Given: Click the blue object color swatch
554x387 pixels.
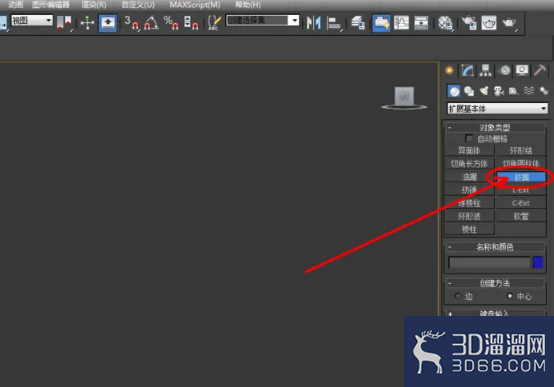Looking at the screenshot, I should [x=538, y=262].
